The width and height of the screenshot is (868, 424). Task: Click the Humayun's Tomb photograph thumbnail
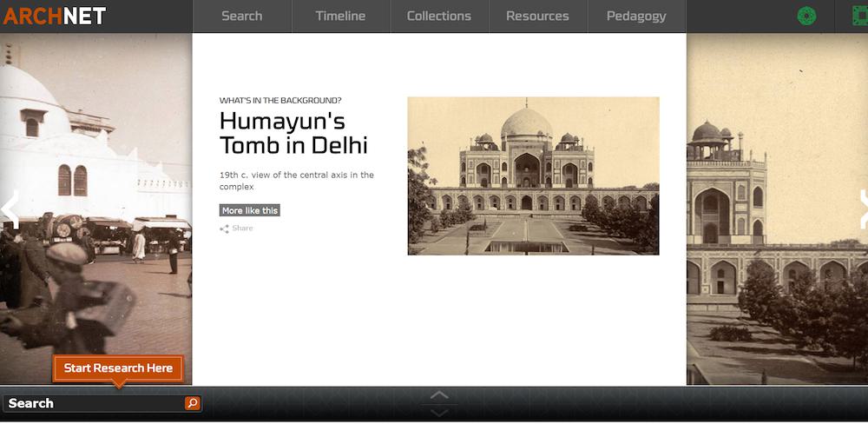click(533, 176)
